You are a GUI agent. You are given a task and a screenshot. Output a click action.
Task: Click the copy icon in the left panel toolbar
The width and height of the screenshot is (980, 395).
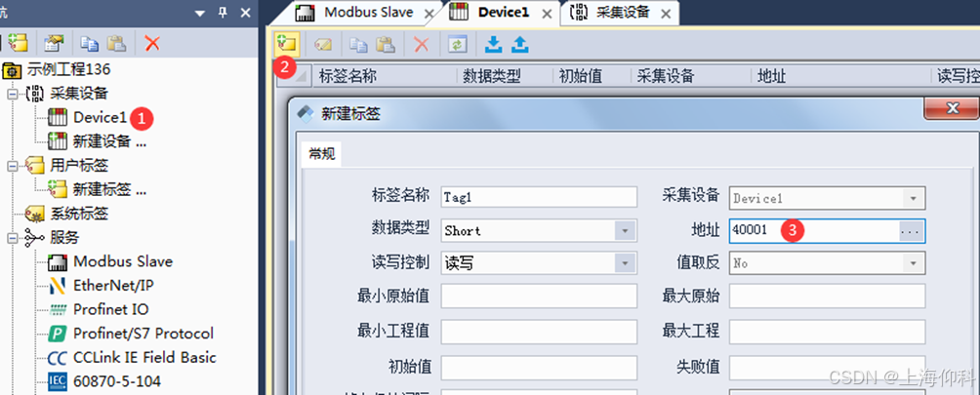coord(90,43)
